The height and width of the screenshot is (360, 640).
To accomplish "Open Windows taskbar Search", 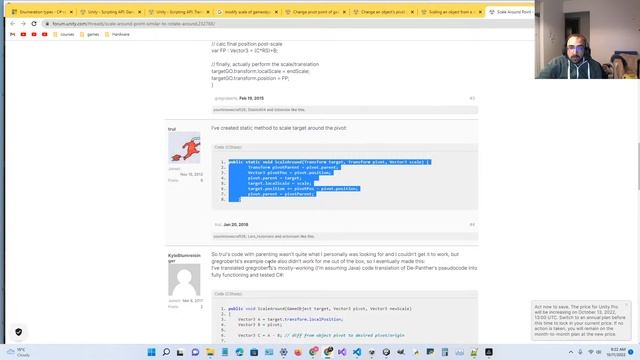I will [166, 352].
